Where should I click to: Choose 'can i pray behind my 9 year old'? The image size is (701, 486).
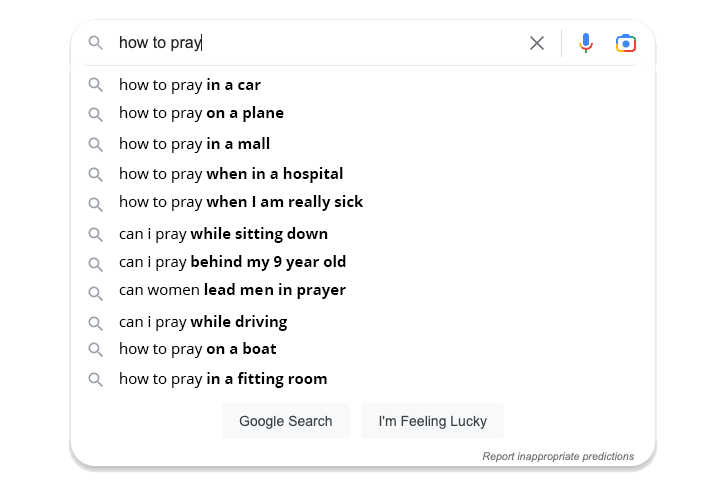pos(232,262)
